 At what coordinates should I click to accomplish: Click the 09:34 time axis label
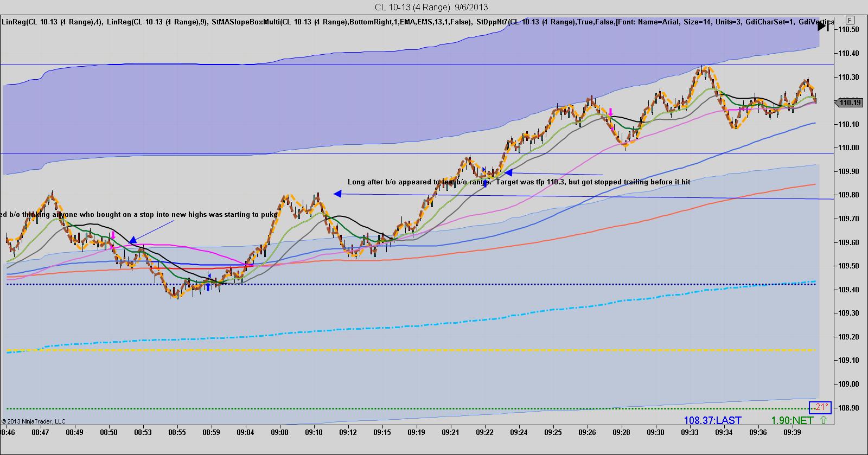tap(724, 433)
